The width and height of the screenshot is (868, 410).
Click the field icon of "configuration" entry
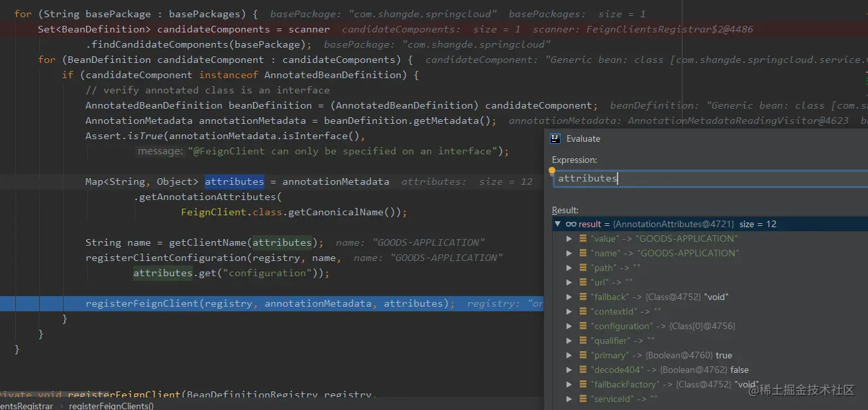coord(583,326)
